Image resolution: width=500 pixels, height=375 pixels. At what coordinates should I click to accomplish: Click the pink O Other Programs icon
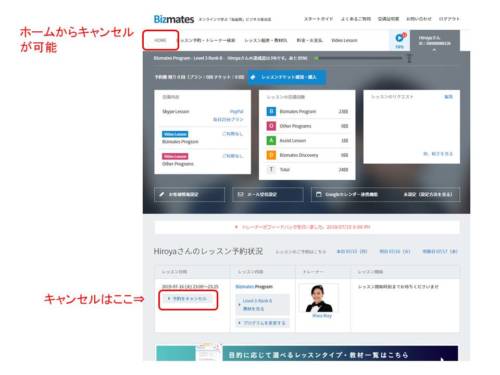pos(271,126)
